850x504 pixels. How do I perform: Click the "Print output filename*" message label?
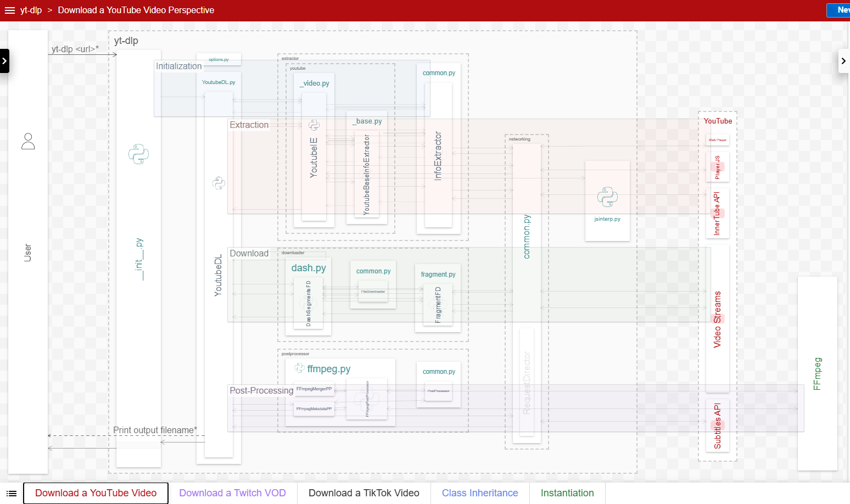point(155,430)
